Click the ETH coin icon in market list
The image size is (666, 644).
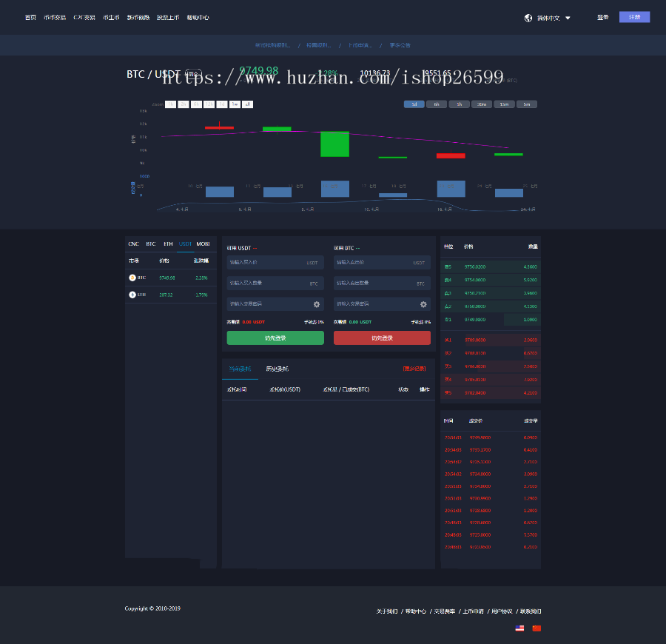point(134,294)
